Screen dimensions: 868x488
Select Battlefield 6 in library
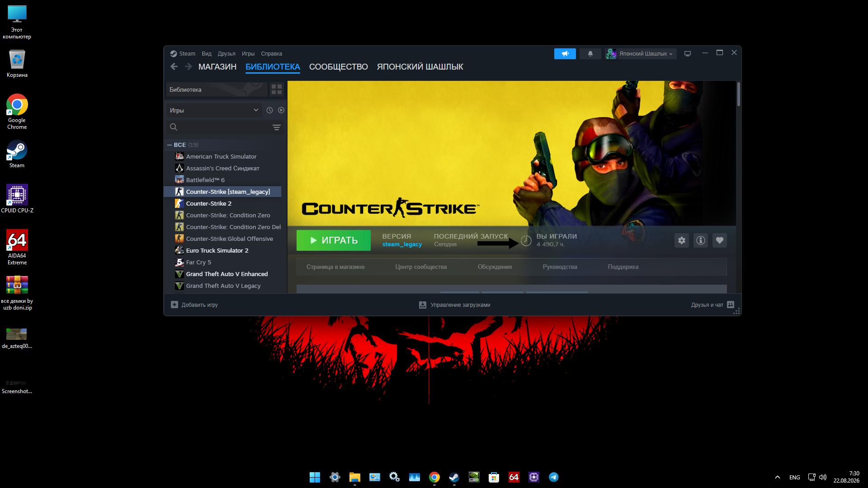click(222, 180)
